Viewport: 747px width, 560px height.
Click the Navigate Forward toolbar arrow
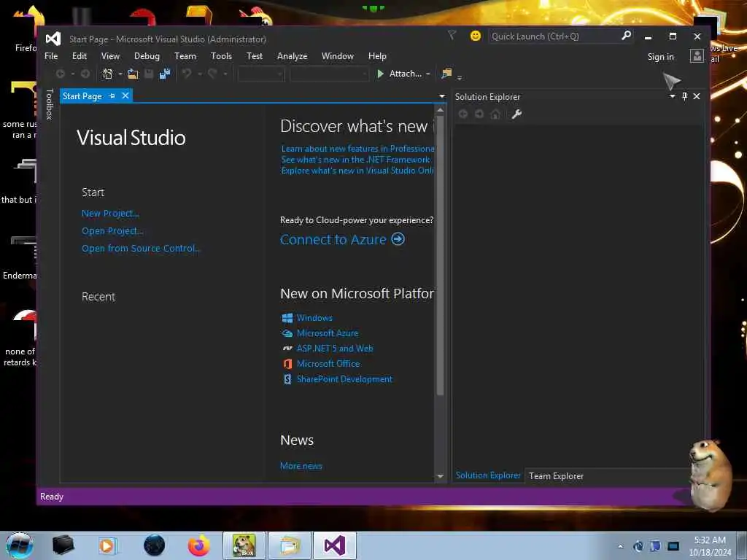pyautogui.click(x=85, y=74)
